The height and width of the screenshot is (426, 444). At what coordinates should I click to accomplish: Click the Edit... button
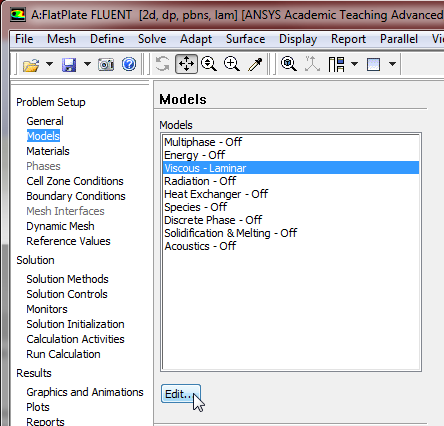(x=181, y=394)
